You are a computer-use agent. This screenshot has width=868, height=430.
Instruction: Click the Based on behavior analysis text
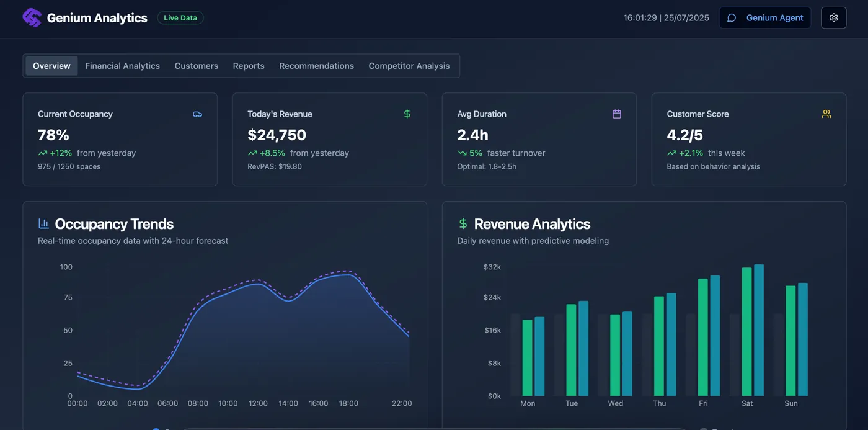713,166
